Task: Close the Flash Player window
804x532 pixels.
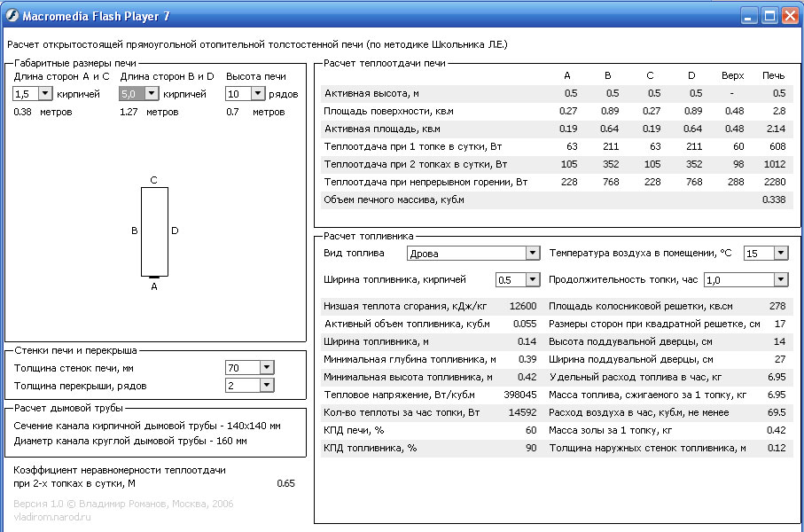Action: pos(790,16)
